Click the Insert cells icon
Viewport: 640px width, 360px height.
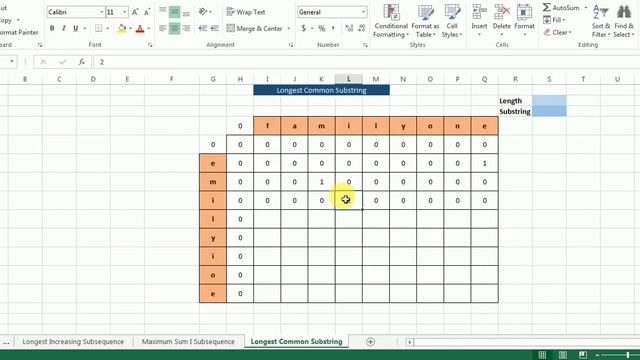[479, 12]
